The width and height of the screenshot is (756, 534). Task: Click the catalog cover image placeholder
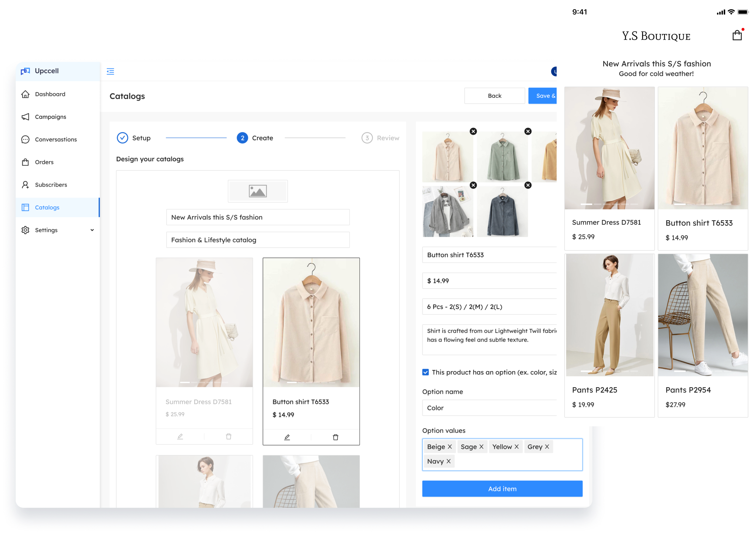pos(257,191)
